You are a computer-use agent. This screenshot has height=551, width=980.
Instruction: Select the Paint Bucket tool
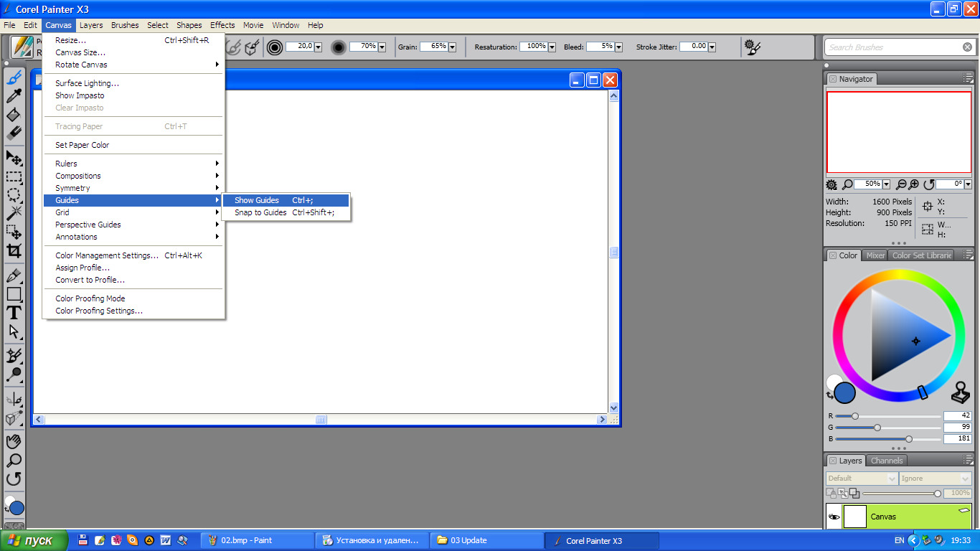coord(14,115)
